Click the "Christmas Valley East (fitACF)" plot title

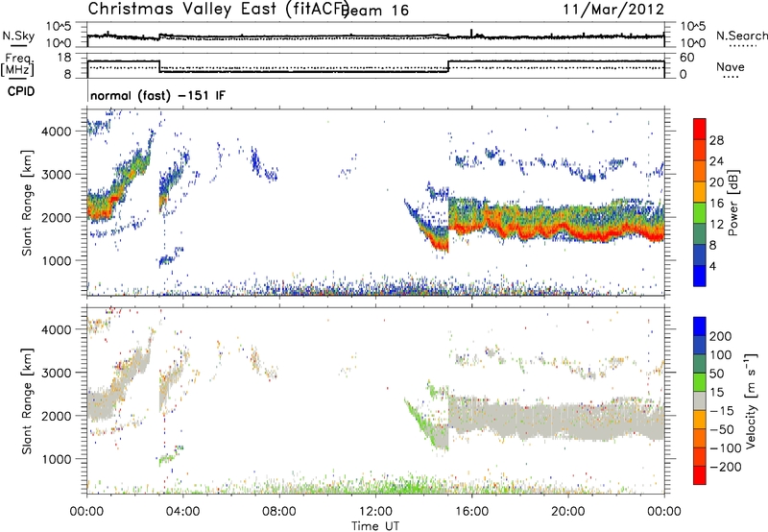tap(219, 9)
